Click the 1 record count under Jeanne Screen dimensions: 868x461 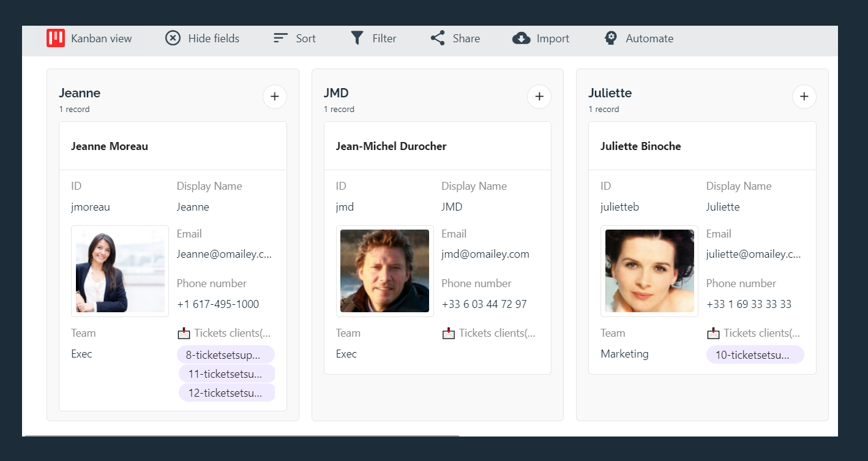coord(75,110)
